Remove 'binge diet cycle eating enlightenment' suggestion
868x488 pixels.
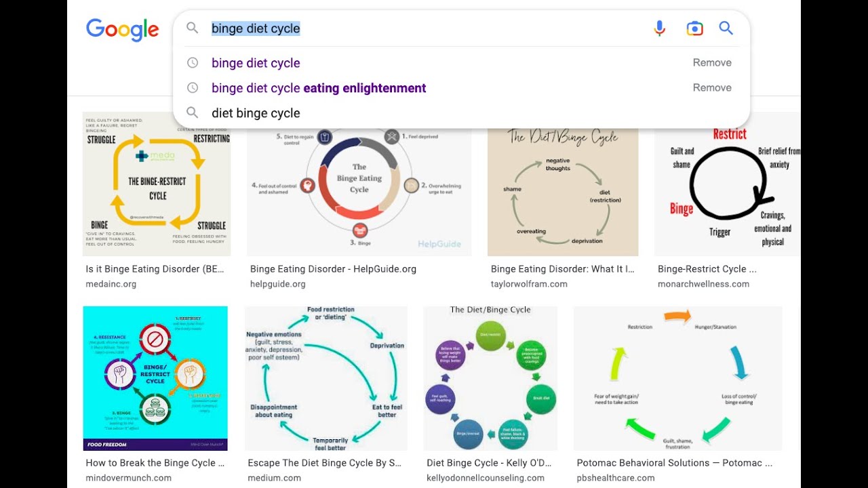click(x=711, y=88)
